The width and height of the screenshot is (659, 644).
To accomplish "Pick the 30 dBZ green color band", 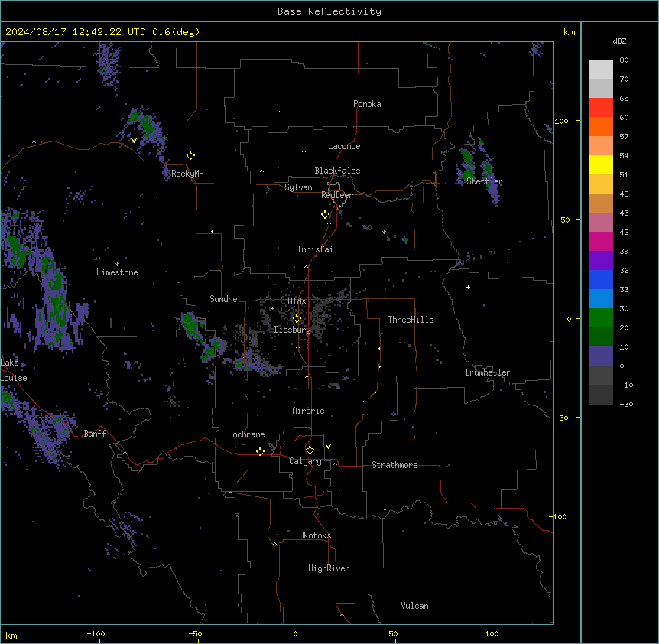I will [x=601, y=318].
